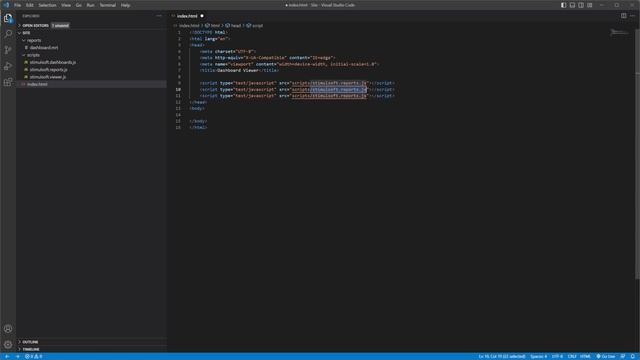
Task: Open editor More Actions ellipsis
Action: (632, 16)
